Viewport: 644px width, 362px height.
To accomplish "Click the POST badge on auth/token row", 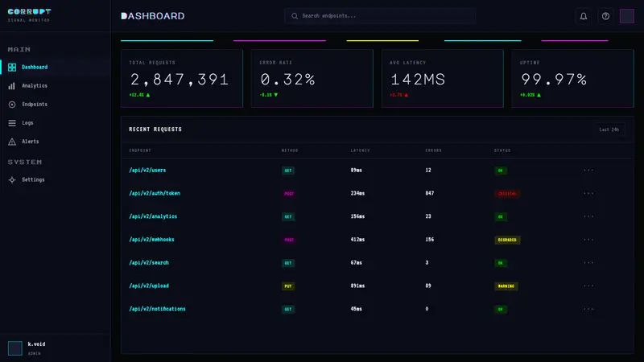I will coord(289,194).
